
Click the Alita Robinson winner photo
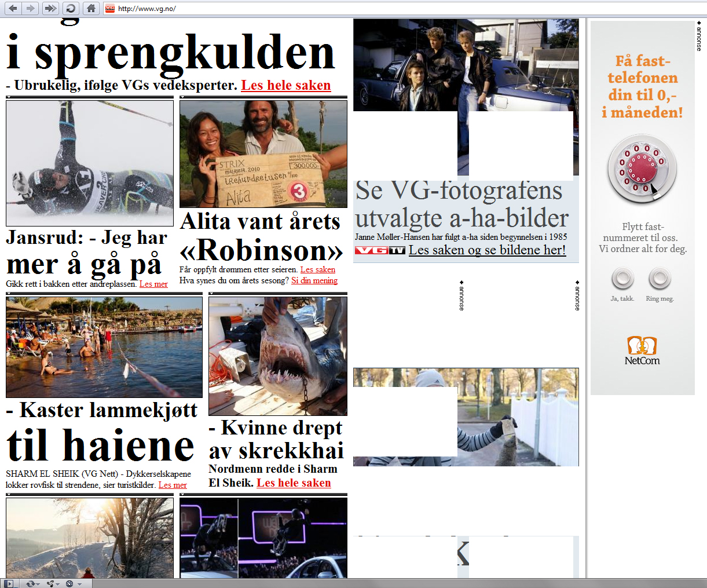point(263,154)
